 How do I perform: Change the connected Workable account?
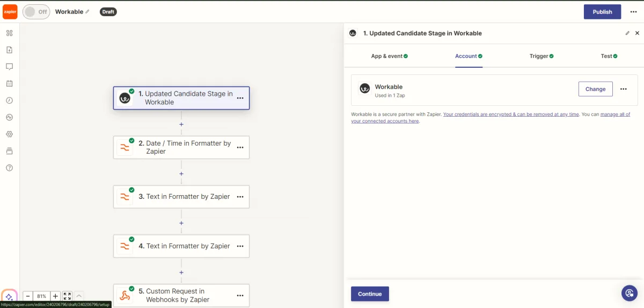595,89
